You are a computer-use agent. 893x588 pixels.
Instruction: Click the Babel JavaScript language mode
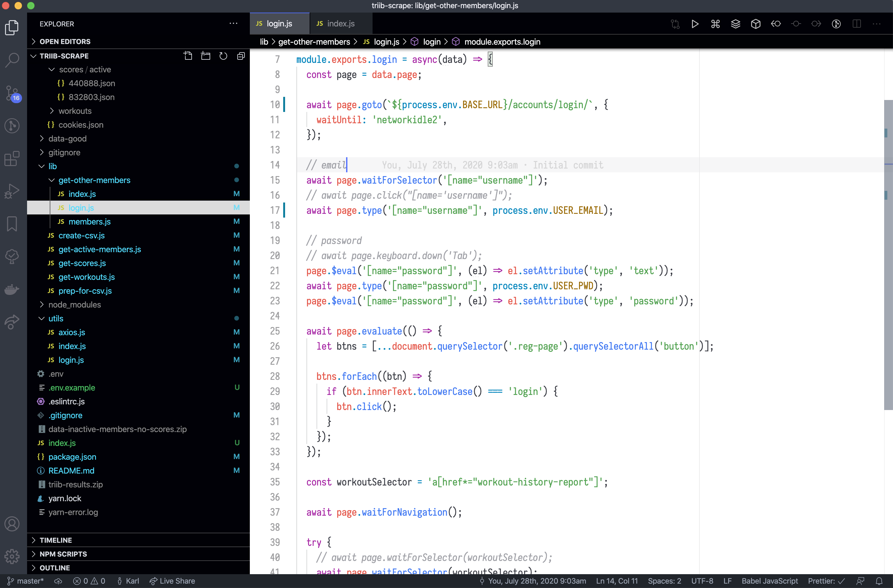(x=770, y=581)
